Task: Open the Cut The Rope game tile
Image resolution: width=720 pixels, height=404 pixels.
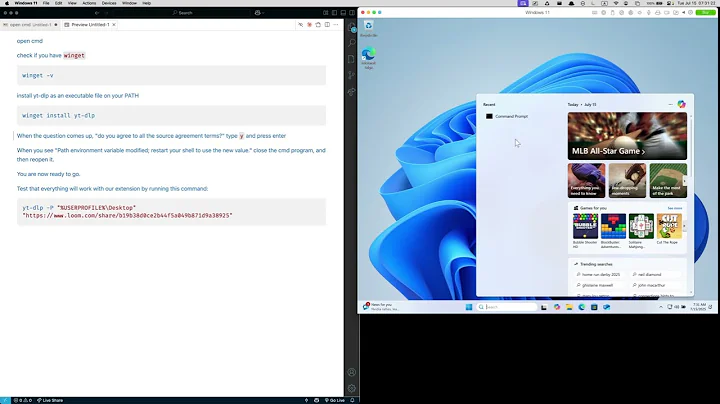Action: click(x=669, y=229)
